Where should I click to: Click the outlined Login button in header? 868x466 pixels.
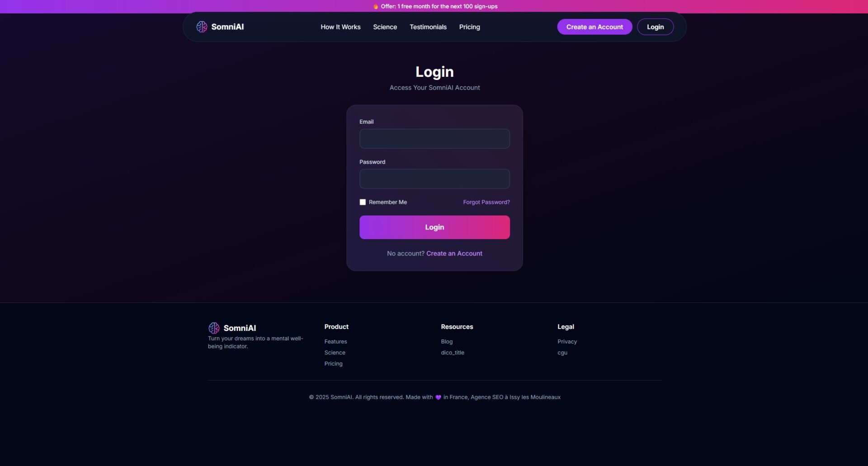tap(655, 27)
